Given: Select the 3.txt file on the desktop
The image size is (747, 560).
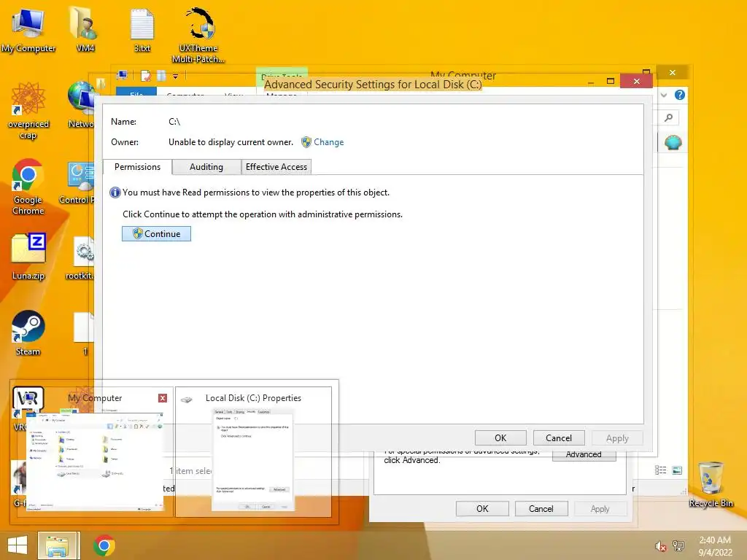Looking at the screenshot, I should click(x=142, y=28).
